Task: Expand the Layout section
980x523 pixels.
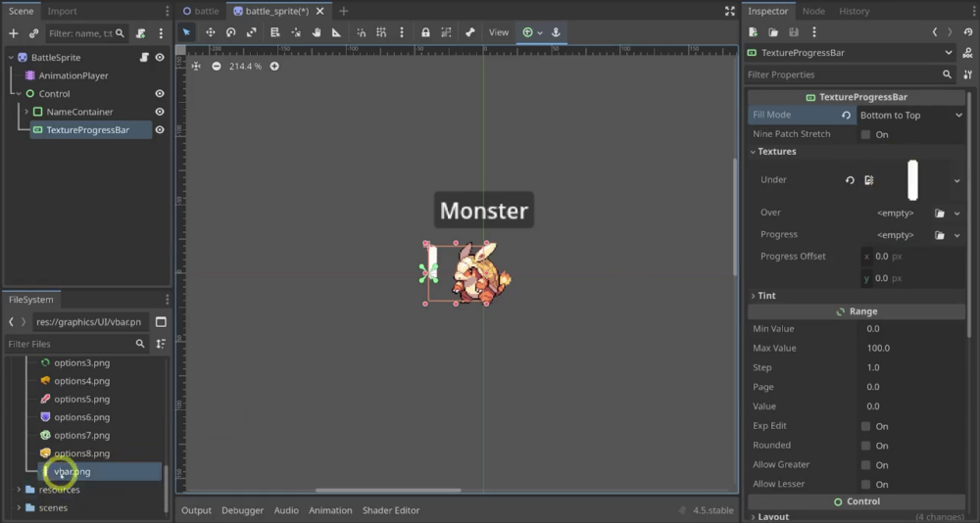Action: click(753, 517)
